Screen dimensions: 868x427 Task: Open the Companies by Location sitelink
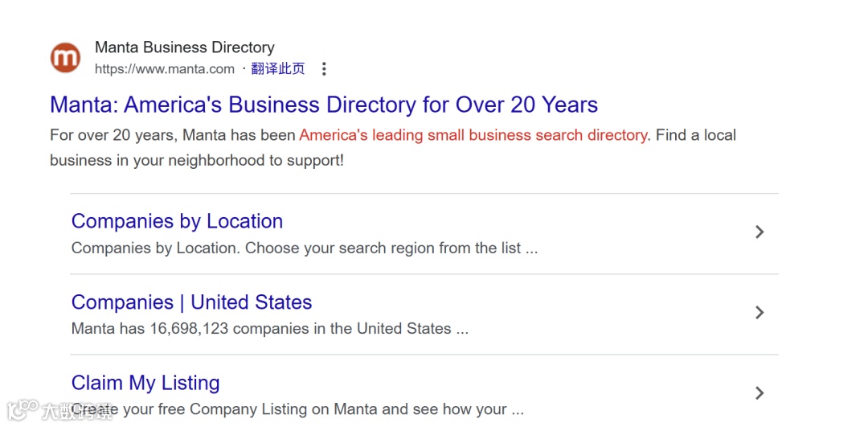(x=177, y=221)
